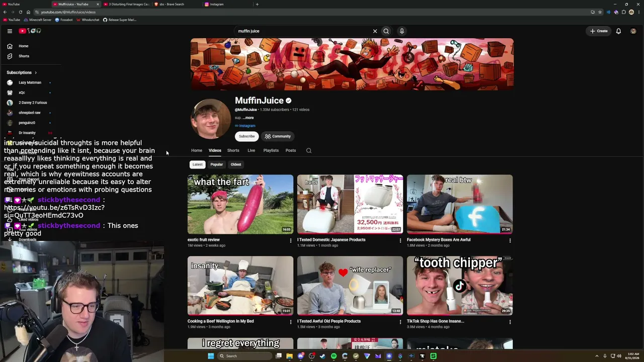This screenshot has height=362, width=644.
Task: Play the exotic fruit review thumbnail
Action: coord(240,204)
